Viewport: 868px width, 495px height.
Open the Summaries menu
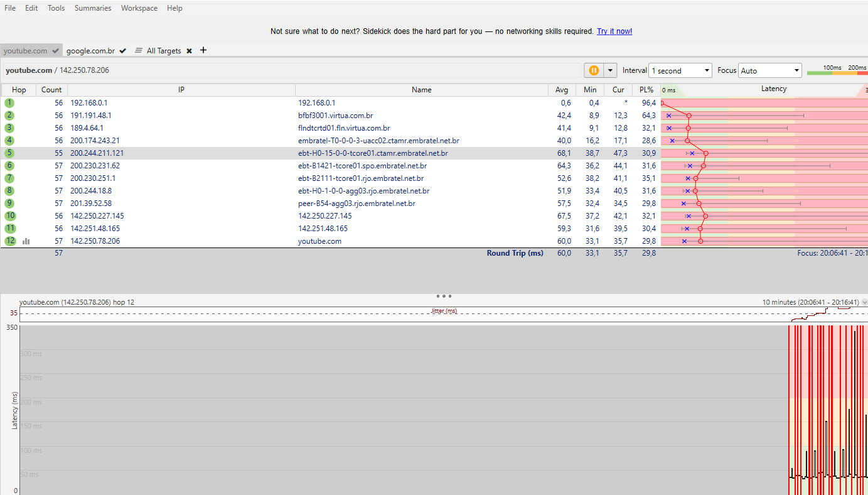93,8
